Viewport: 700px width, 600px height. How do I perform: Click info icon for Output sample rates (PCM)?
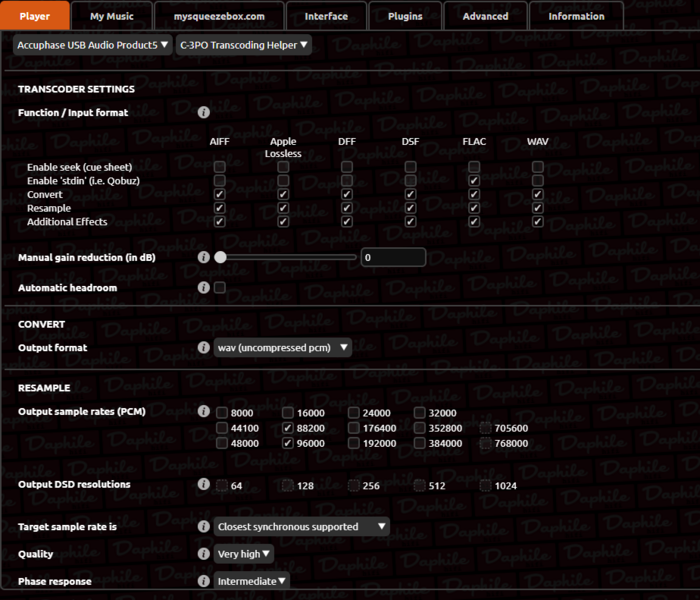[x=204, y=412]
